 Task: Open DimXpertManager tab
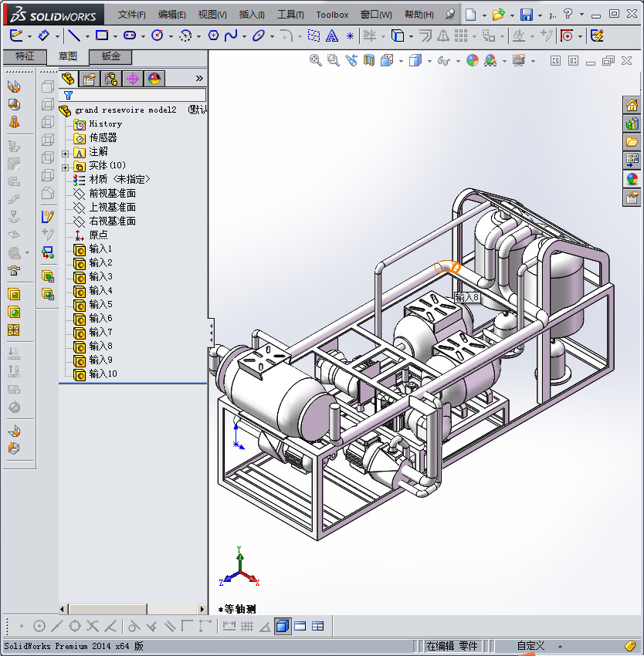click(133, 78)
